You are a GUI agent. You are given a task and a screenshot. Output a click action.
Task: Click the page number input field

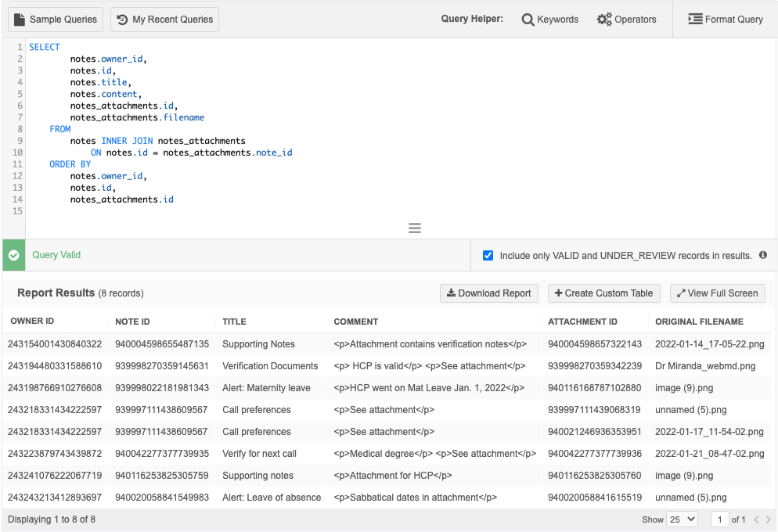point(719,519)
